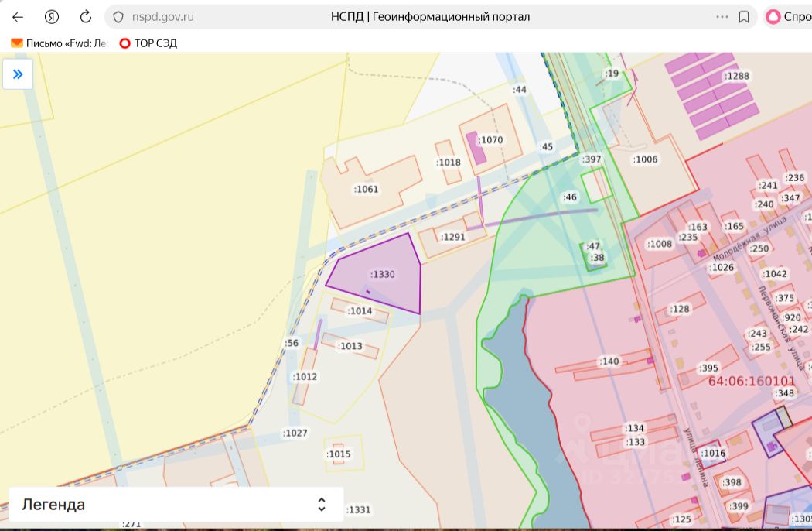Open the three-dots page menu
The width and height of the screenshot is (812, 531).
pyautogui.click(x=722, y=17)
